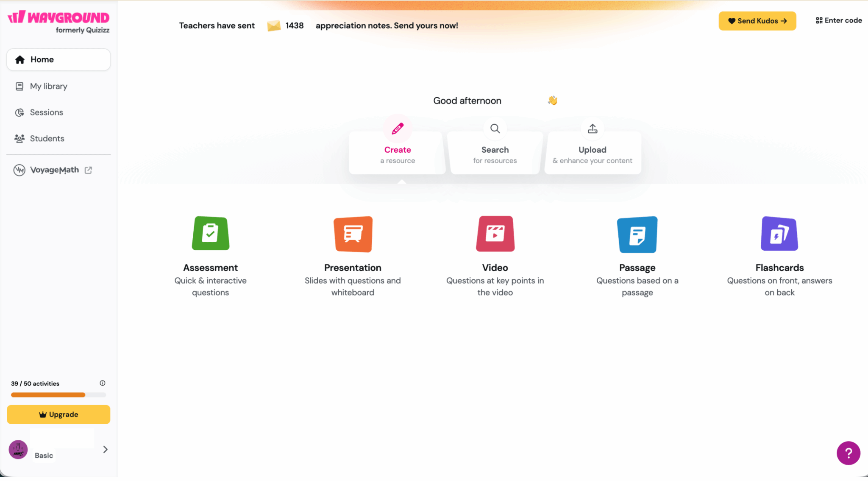Viewport: 868px width, 481px height.
Task: Open VoyageMath external link
Action: point(54,170)
